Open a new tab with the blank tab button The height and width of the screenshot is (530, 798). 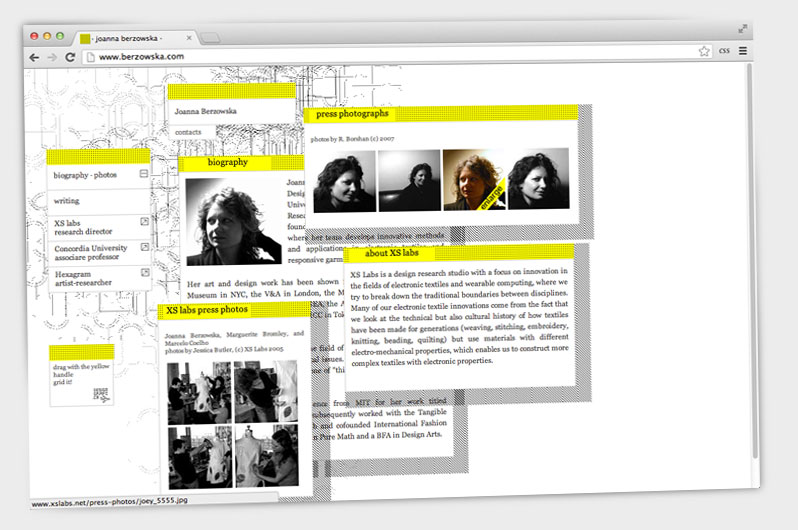coord(212,38)
